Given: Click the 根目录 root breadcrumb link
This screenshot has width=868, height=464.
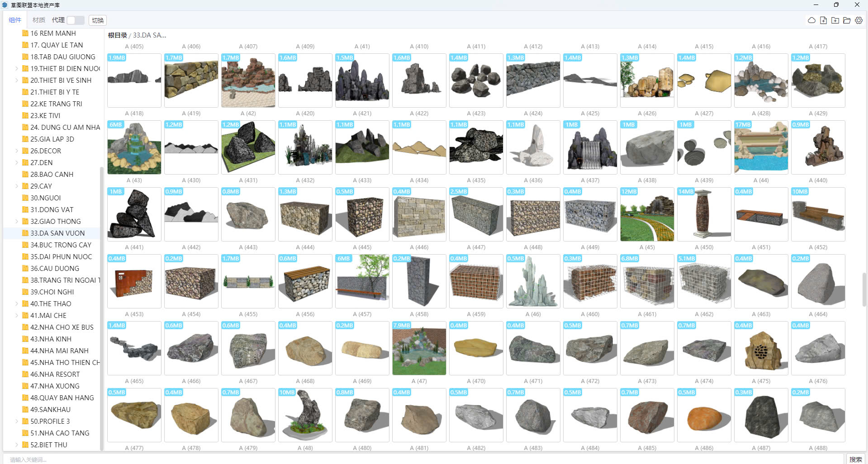Looking at the screenshot, I should [x=117, y=35].
